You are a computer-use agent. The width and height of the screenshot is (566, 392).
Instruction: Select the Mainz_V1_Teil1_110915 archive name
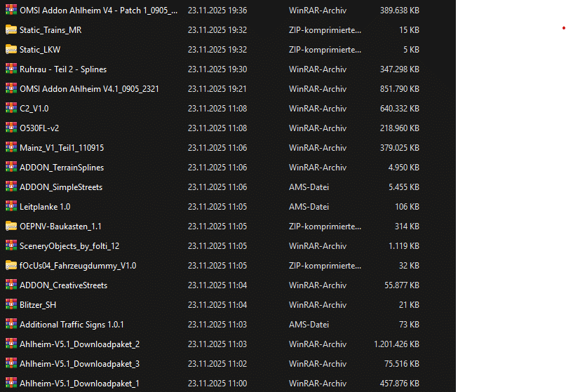click(62, 148)
